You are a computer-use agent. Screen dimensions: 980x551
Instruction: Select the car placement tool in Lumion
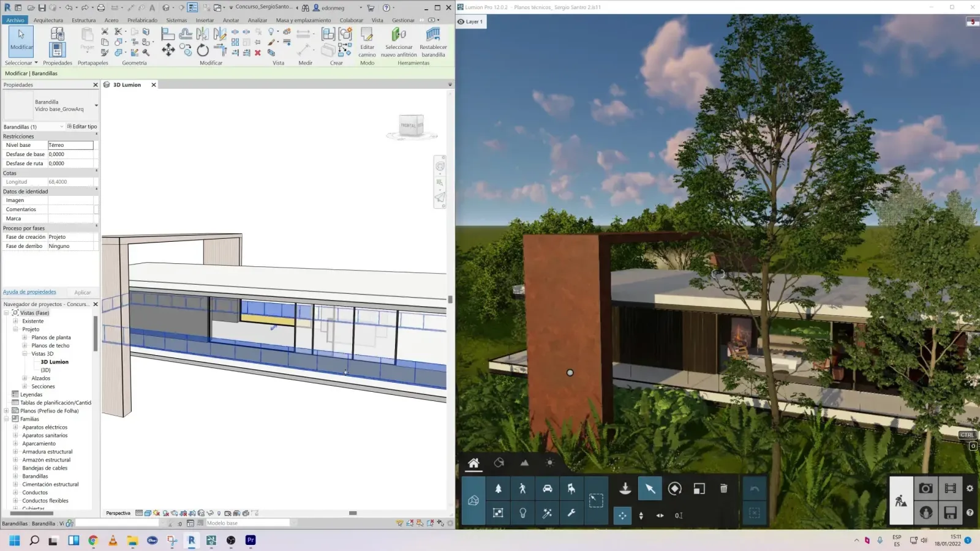(x=547, y=488)
